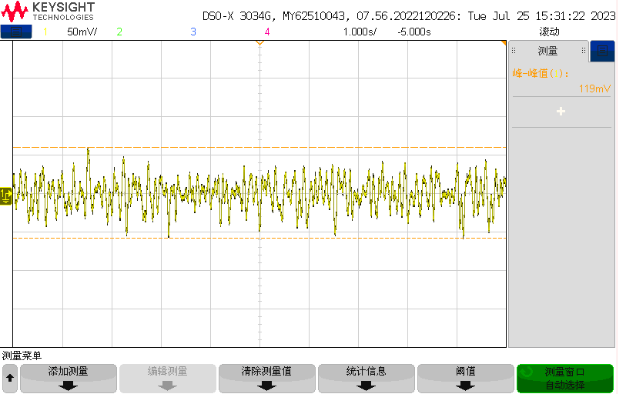
Task: Open the 添加测量 softkey menu
Action: (x=68, y=378)
